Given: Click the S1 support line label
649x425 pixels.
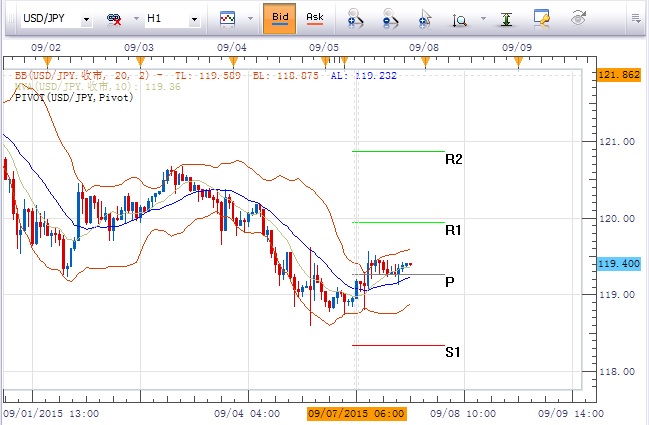Looking at the screenshot, I should (453, 352).
